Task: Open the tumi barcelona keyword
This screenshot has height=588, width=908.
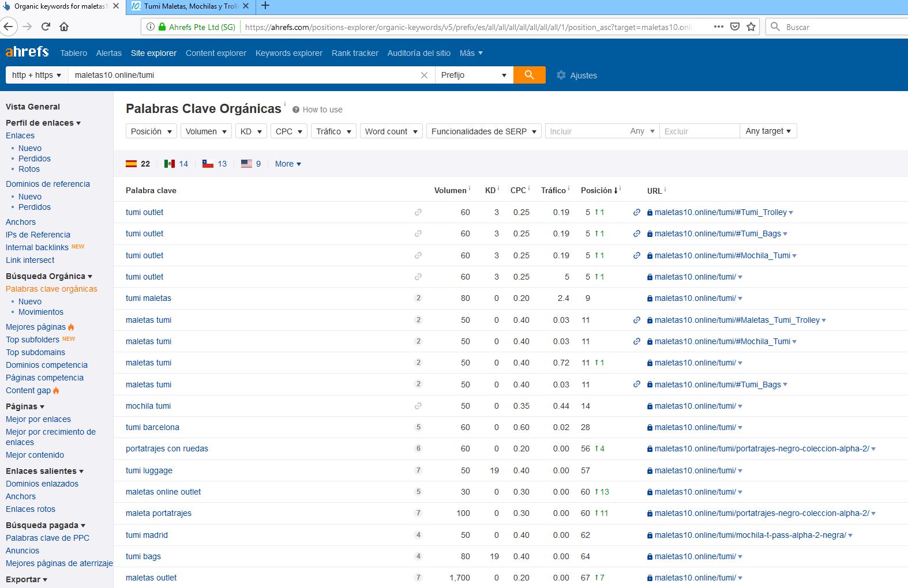Action: [x=152, y=427]
